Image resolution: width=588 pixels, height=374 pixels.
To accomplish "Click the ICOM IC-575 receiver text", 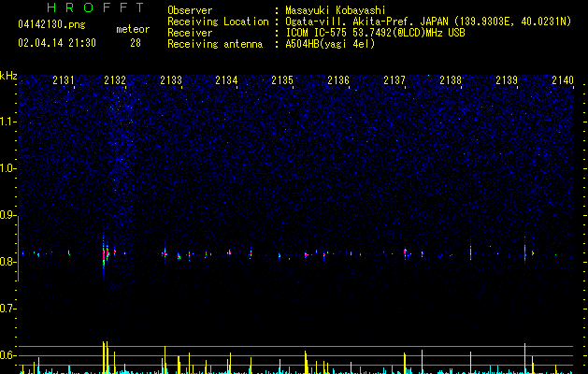I will (x=375, y=33).
